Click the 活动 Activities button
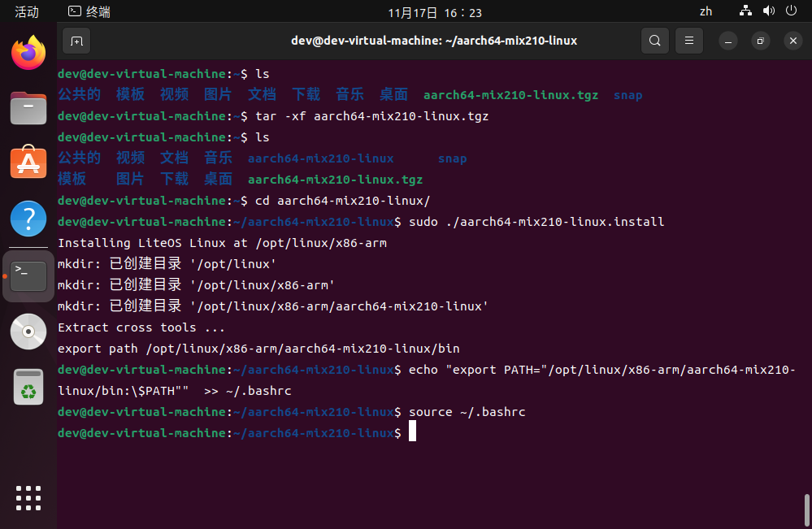812x529 pixels. click(x=27, y=11)
